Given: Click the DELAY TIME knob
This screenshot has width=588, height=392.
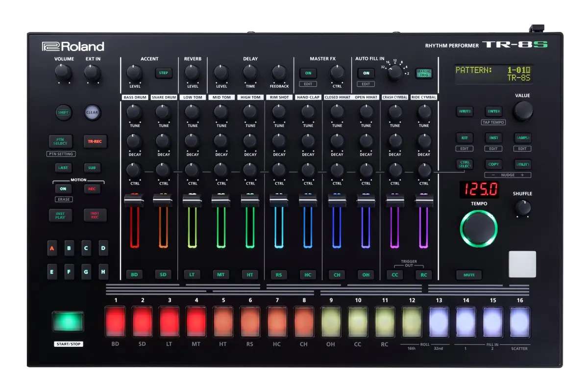Looking at the screenshot, I should 250,73.
